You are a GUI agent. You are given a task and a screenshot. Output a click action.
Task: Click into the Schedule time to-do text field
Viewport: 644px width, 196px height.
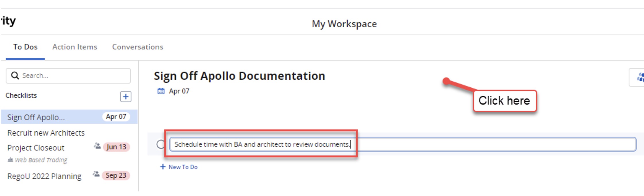pos(402,144)
